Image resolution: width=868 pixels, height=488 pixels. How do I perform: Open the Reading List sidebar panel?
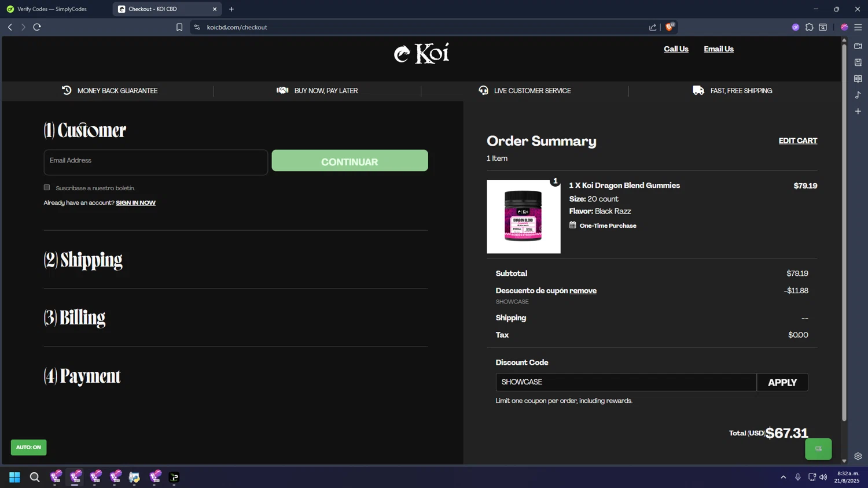click(x=858, y=79)
